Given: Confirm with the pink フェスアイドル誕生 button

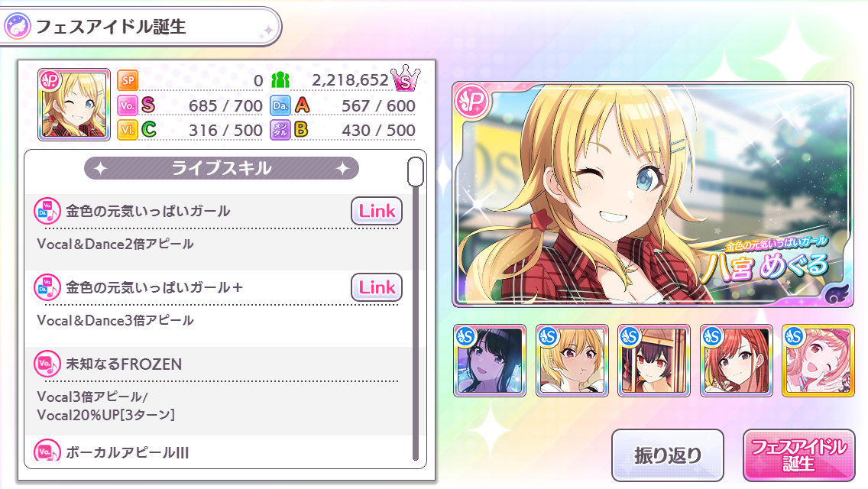Looking at the screenshot, I should click(x=798, y=455).
